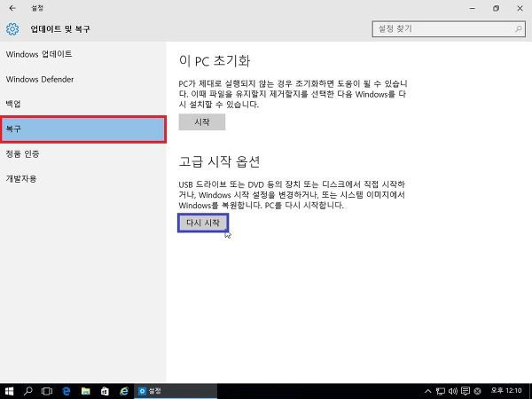Open File Explorer from taskbar
The width and height of the screenshot is (532, 399).
pos(85,391)
